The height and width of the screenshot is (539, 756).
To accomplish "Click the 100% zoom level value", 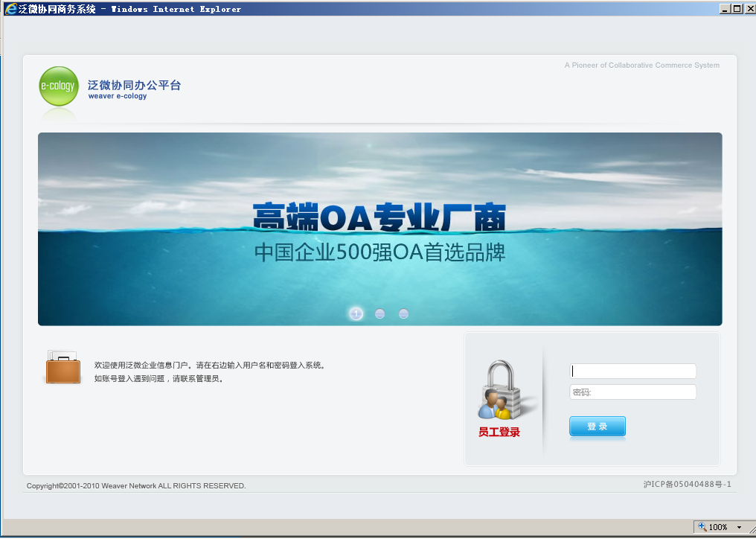I will [x=718, y=527].
